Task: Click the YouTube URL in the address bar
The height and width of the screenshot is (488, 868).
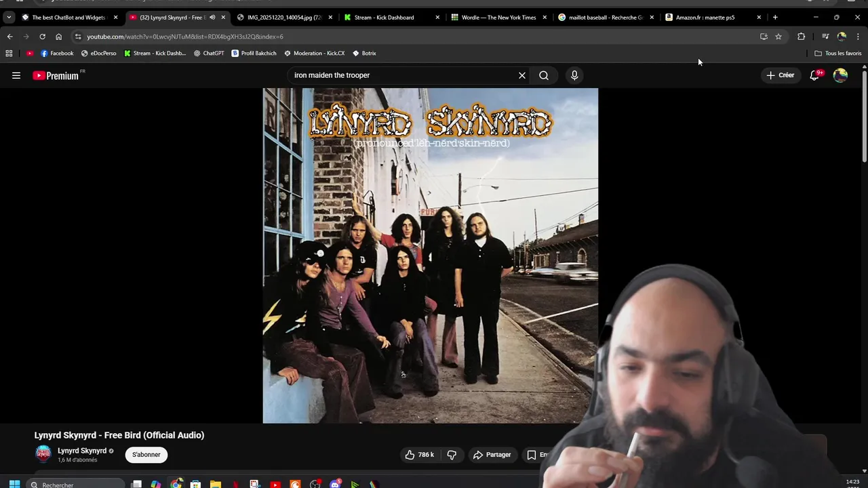Action: (x=184, y=37)
